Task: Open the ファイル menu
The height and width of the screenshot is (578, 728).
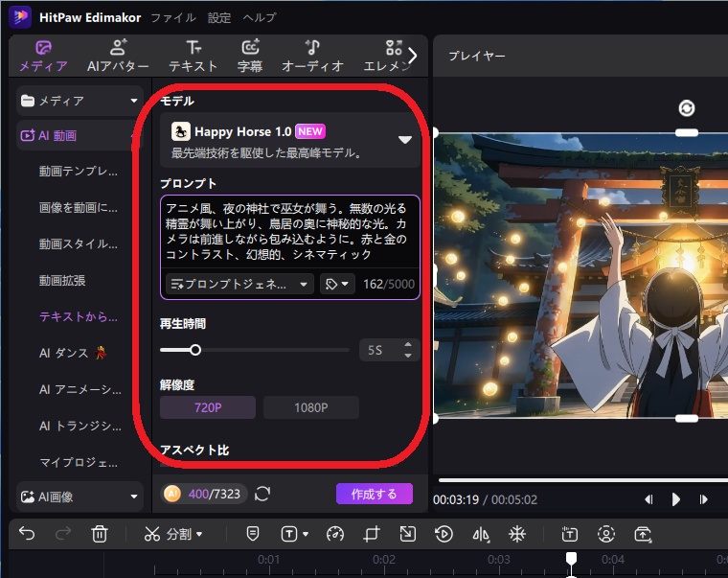Action: (x=173, y=17)
